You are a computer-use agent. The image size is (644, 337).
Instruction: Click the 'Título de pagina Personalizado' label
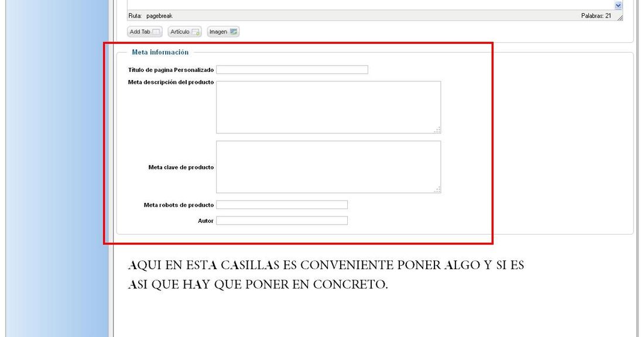[171, 70]
